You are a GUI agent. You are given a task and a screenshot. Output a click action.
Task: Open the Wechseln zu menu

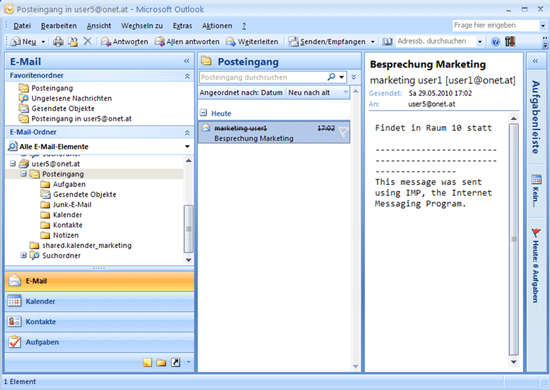coord(142,26)
